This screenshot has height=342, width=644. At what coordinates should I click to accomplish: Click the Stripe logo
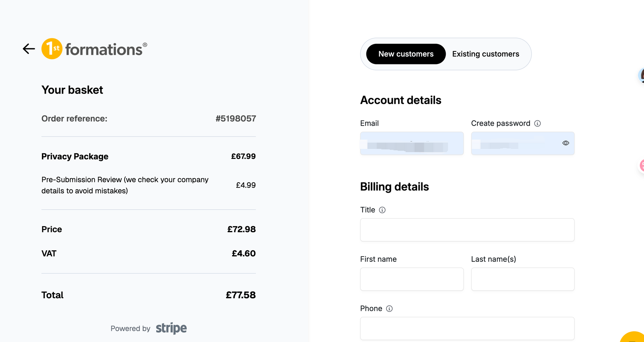[171, 328]
